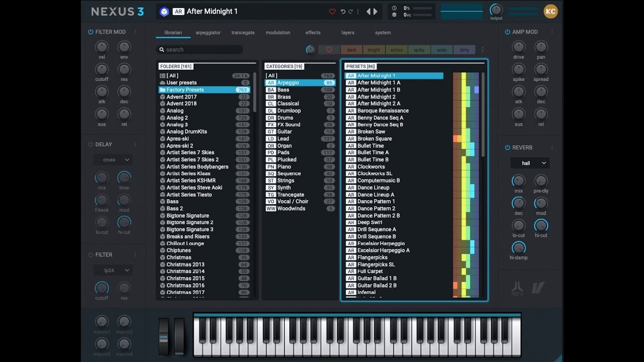Adjust the Reverb hi-damp knob

click(518, 247)
